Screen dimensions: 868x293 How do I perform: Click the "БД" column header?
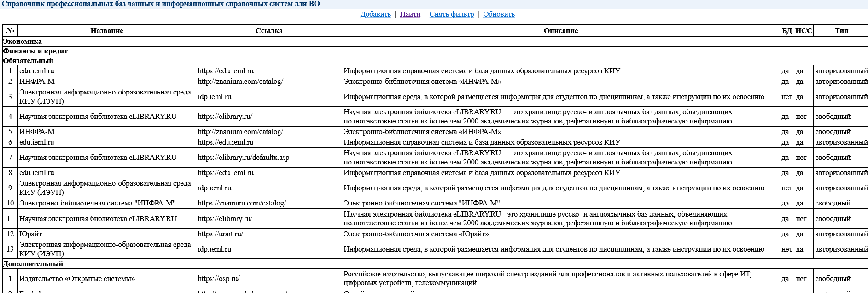click(x=787, y=31)
